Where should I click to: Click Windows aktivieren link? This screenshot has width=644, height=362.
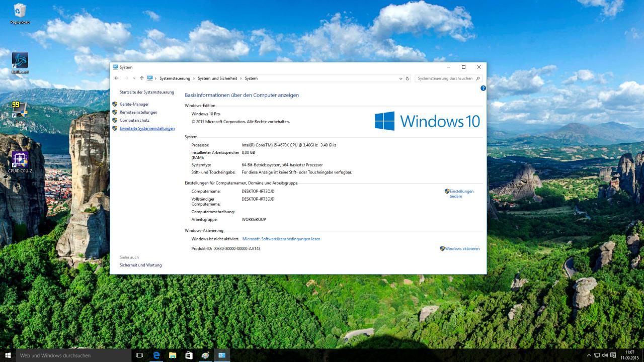tap(462, 248)
